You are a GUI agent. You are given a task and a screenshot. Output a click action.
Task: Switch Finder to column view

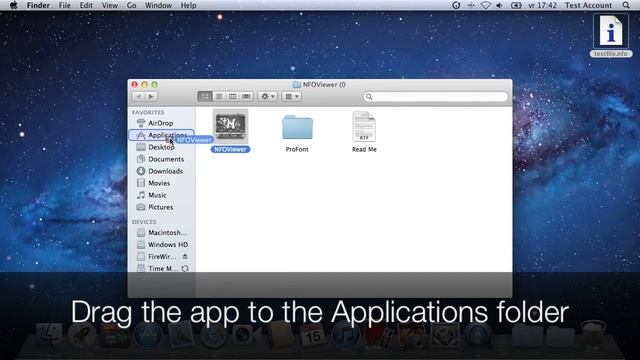click(232, 96)
